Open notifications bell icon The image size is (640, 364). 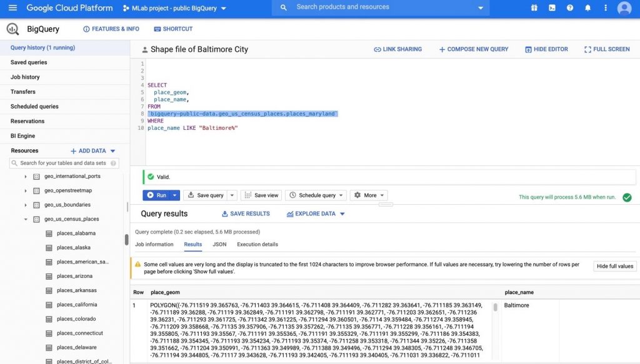[x=587, y=7]
